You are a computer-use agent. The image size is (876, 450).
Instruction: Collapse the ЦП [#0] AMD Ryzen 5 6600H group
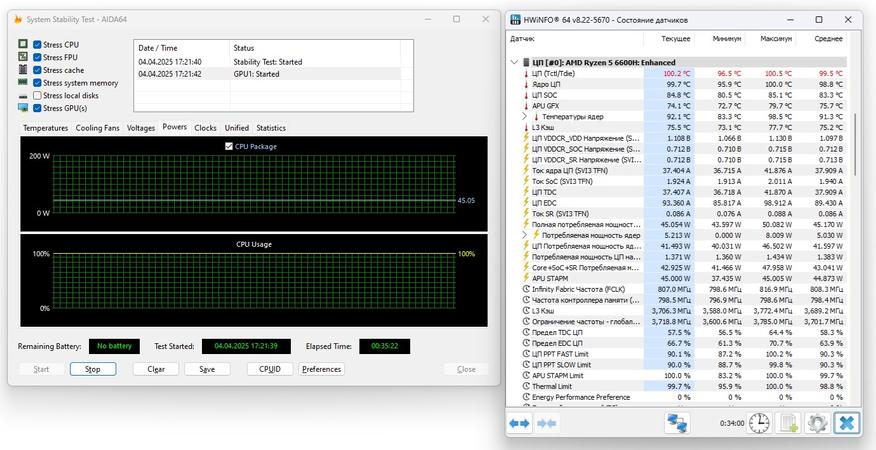point(514,63)
